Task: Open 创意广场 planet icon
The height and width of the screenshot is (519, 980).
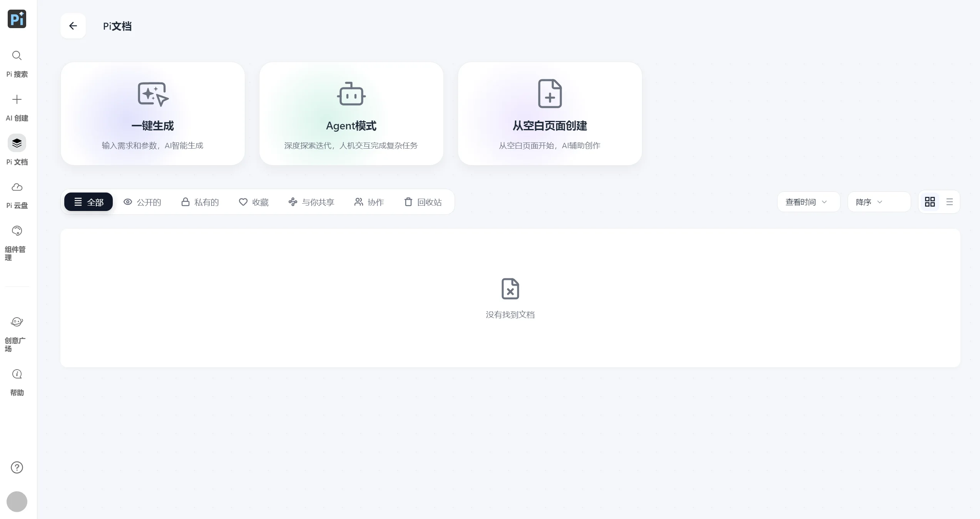Action: click(x=17, y=322)
